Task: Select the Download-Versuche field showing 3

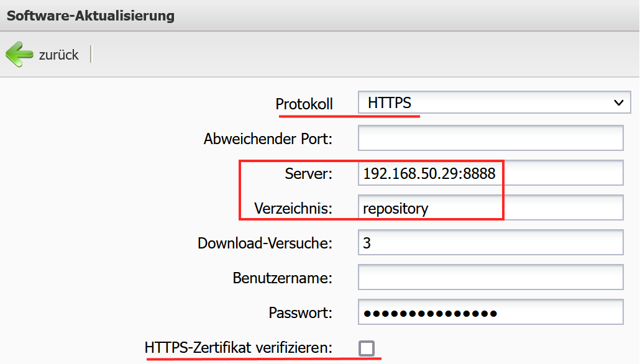Action: pyautogui.click(x=490, y=243)
